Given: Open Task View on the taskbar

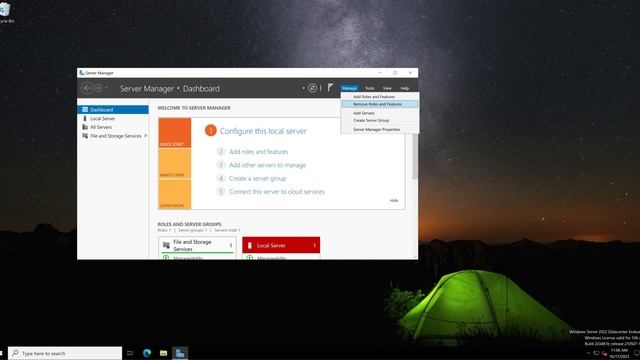Looking at the screenshot, I should click(130, 353).
